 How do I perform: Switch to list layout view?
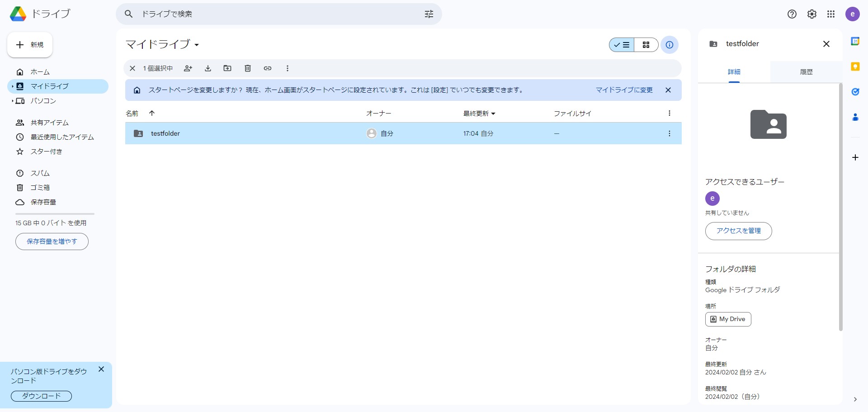click(x=622, y=45)
